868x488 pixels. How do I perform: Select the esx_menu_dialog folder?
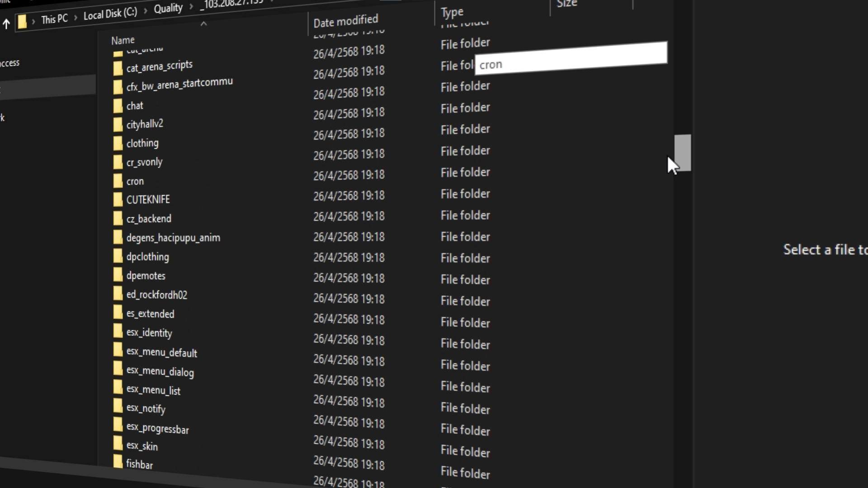point(160,371)
